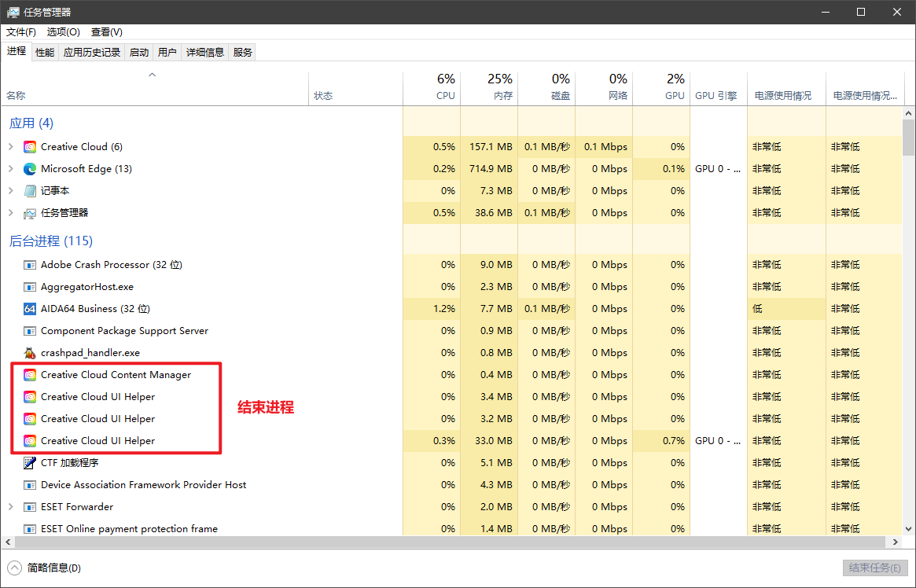The width and height of the screenshot is (916, 588).
Task: Select the 进程 tab
Action: coord(17,51)
